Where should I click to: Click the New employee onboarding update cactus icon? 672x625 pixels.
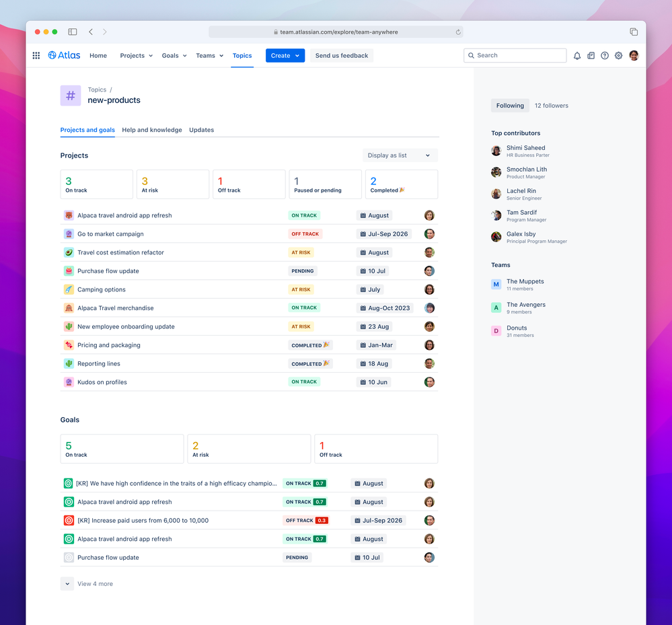[69, 327]
